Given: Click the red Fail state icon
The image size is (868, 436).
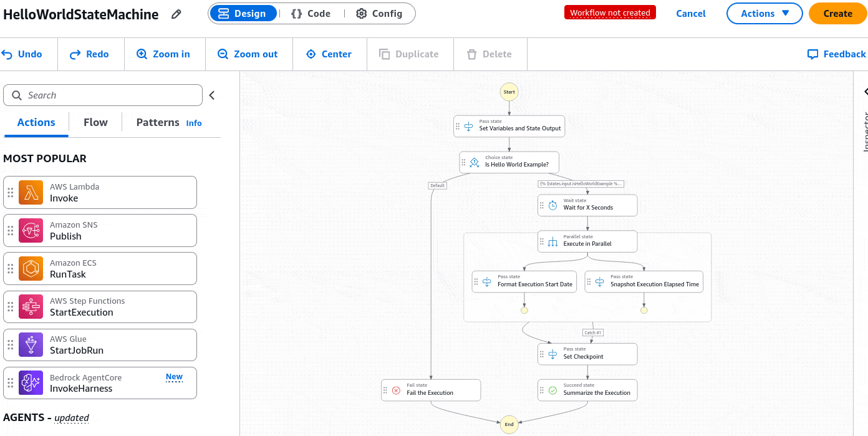Looking at the screenshot, I should [x=396, y=390].
